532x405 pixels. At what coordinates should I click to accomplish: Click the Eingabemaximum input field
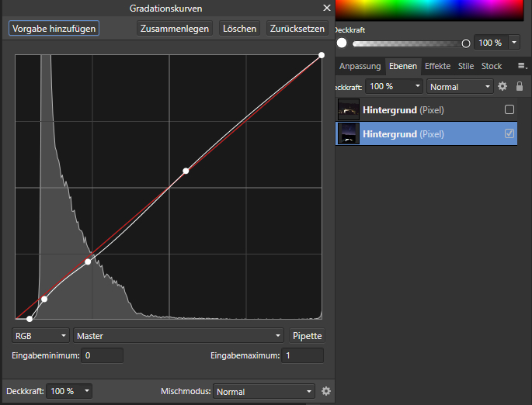point(302,355)
